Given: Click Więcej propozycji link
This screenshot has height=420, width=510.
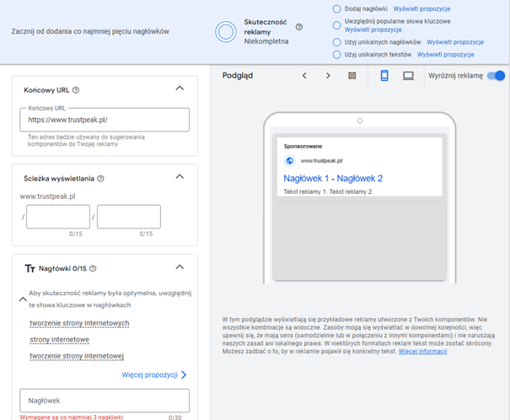Looking at the screenshot, I should coord(154,374).
